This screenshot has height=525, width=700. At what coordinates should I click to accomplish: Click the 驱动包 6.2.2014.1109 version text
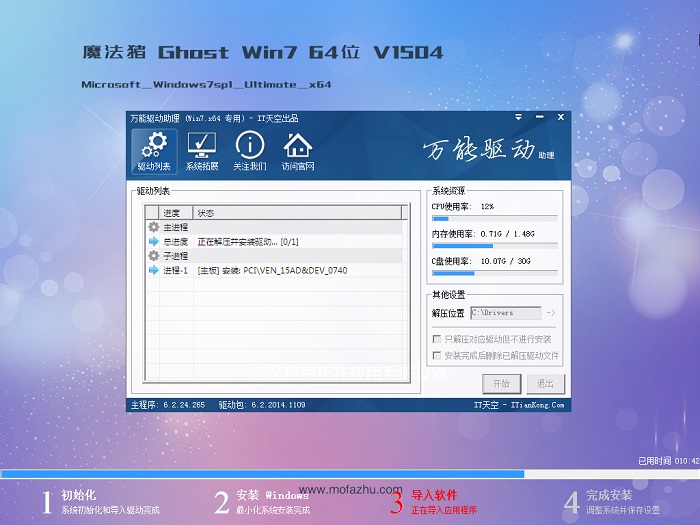pyautogui.click(x=262, y=405)
